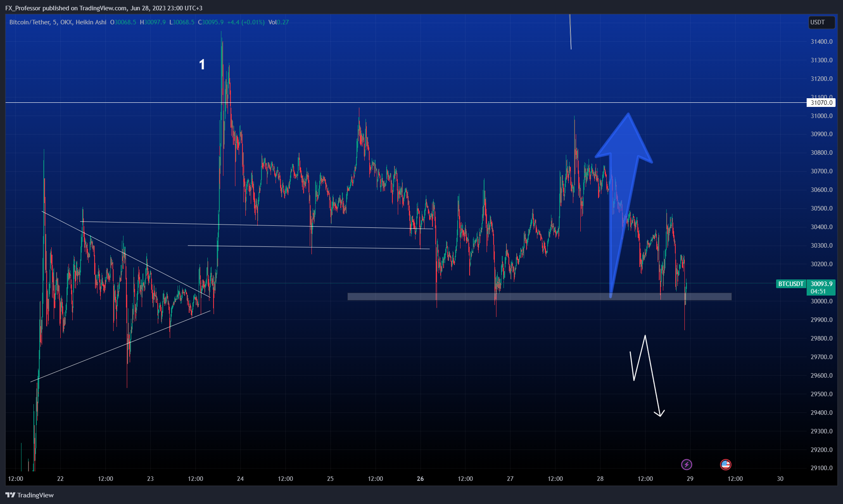Open the USDT currency selector

point(822,22)
